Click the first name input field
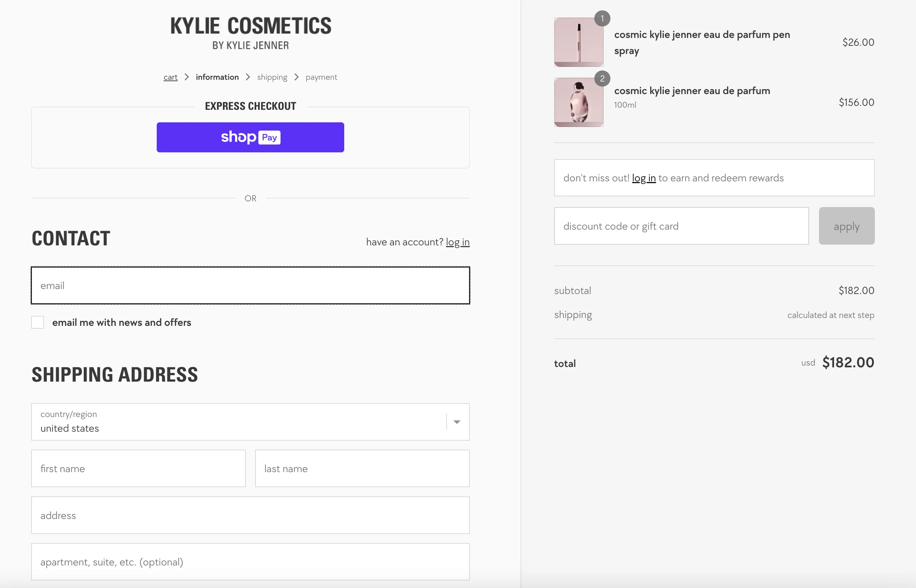 [x=138, y=469]
